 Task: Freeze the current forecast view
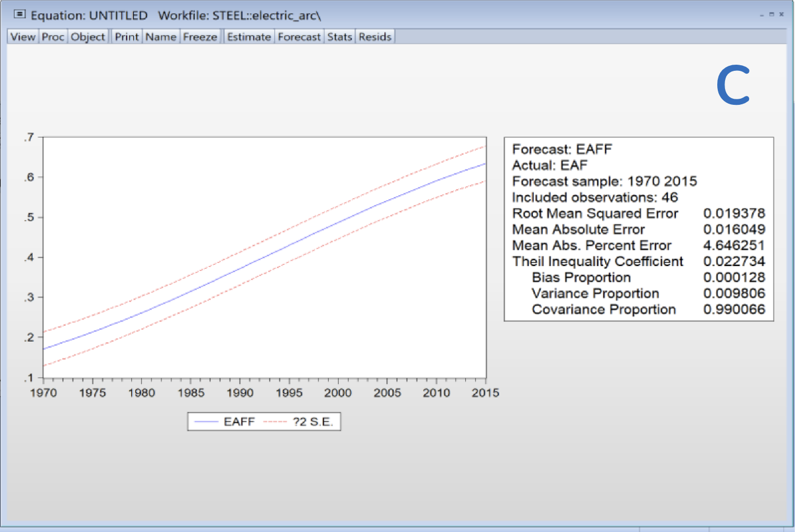[x=200, y=37]
